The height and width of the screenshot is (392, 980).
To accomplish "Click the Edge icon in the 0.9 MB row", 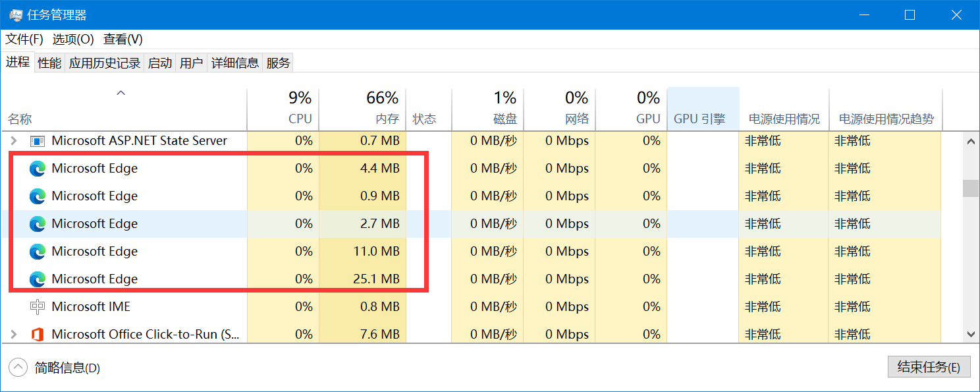I will tap(38, 196).
